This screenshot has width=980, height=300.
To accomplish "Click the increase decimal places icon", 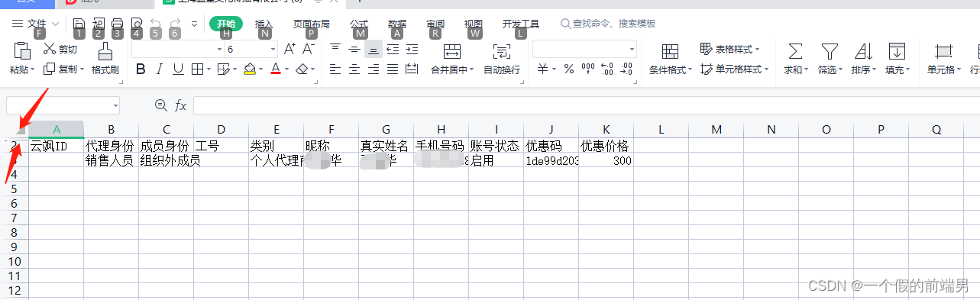I will point(607,69).
